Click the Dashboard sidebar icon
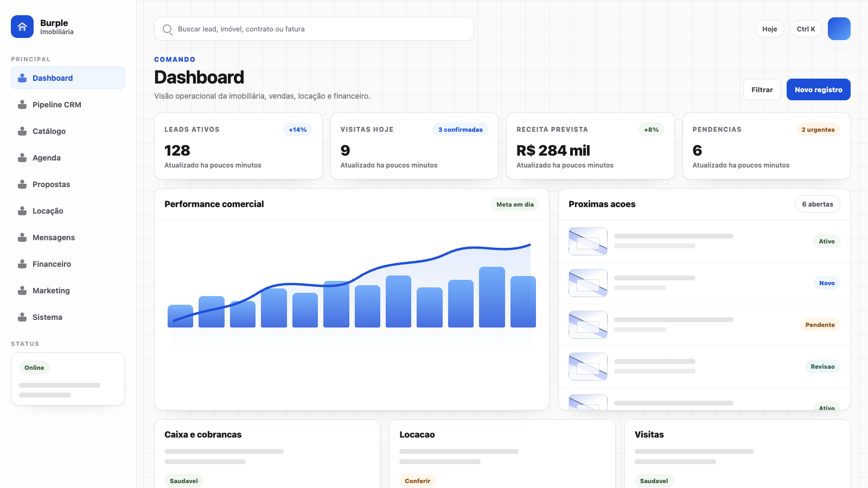 (x=22, y=78)
